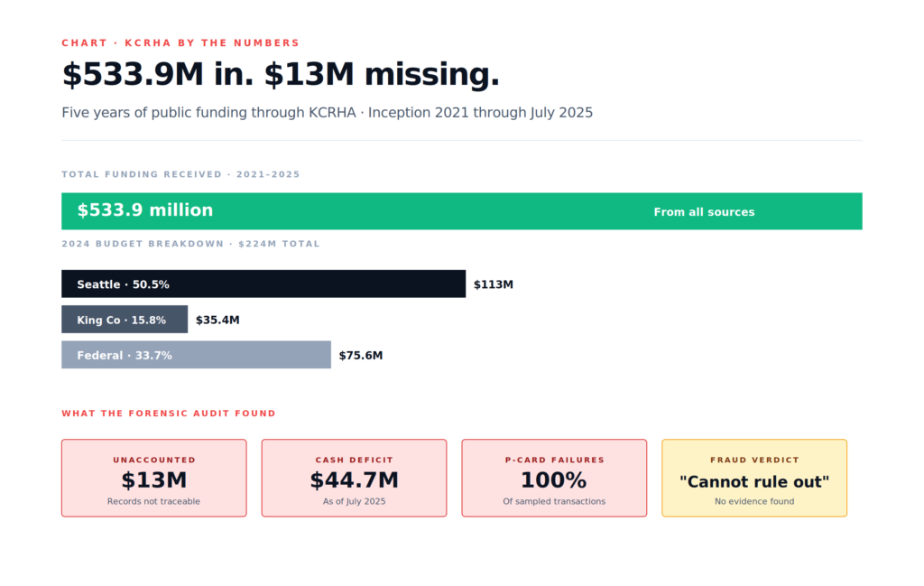Click the '$533.9M in. $13M missing.' headline
Viewport: 924px width, 586px height.
[x=281, y=75]
